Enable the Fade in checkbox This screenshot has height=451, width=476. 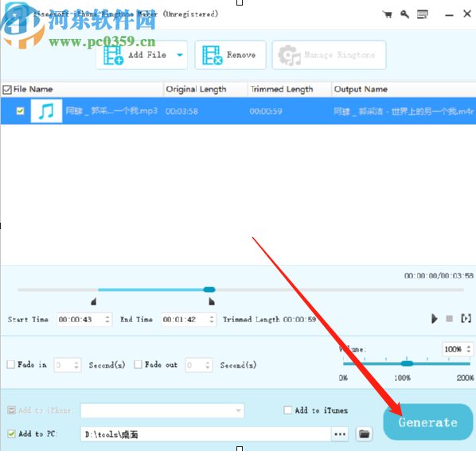[11, 364]
